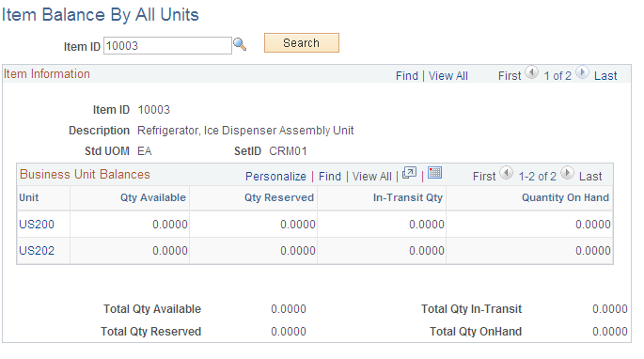The image size is (644, 359).
Task: Select US202 Quantity On Hand value 0.0000
Action: pos(593,251)
